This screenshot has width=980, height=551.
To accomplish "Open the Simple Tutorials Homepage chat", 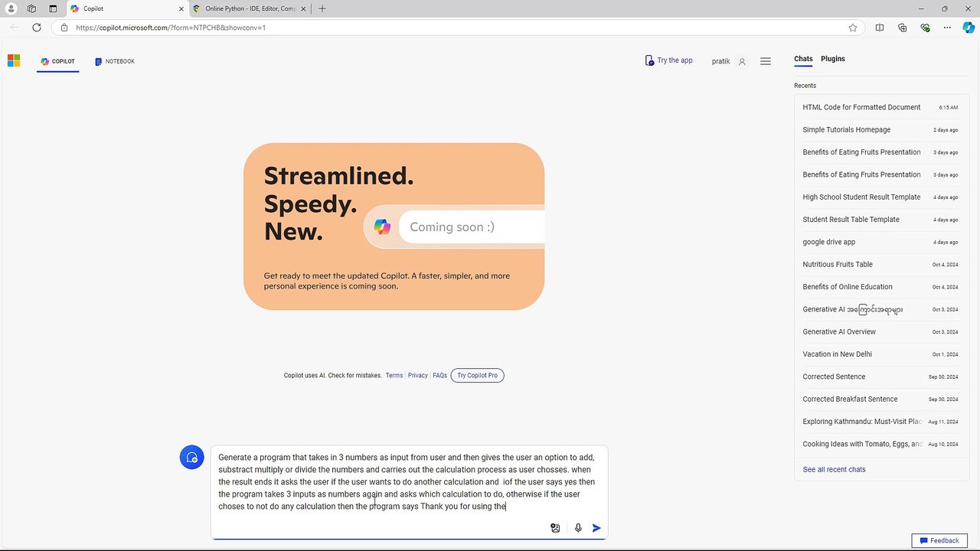I will pos(880,130).
